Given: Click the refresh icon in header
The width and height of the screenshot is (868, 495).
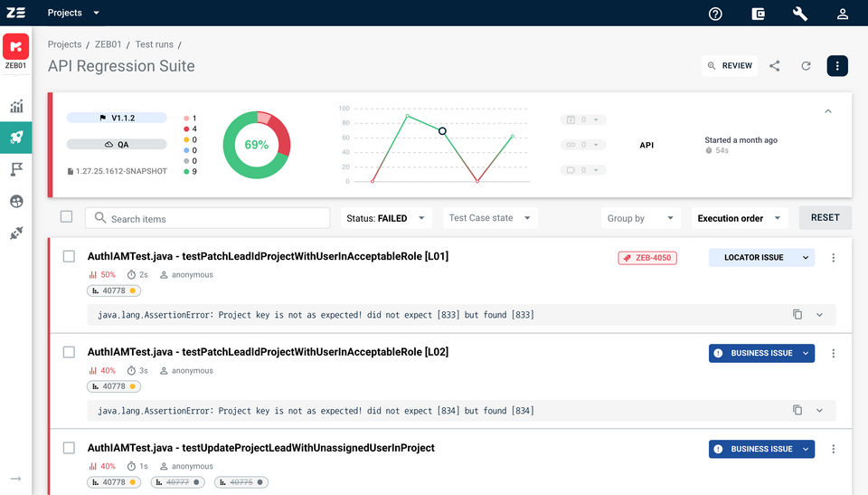Looking at the screenshot, I should [806, 66].
